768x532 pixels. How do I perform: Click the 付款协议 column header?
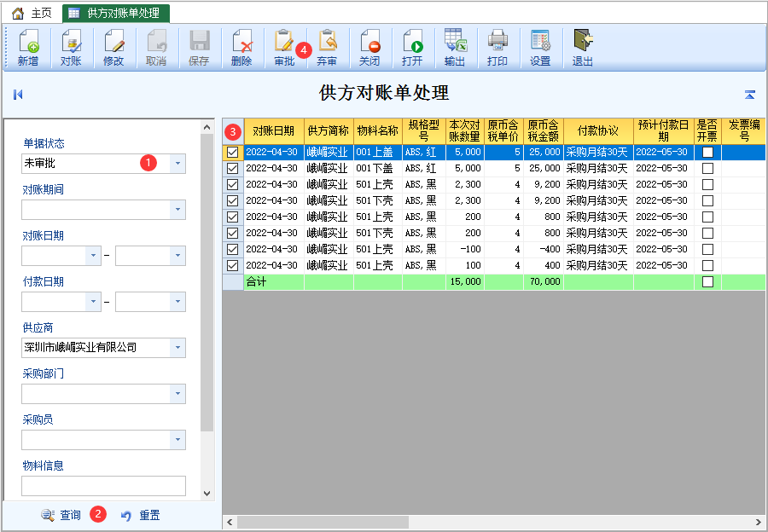click(598, 130)
